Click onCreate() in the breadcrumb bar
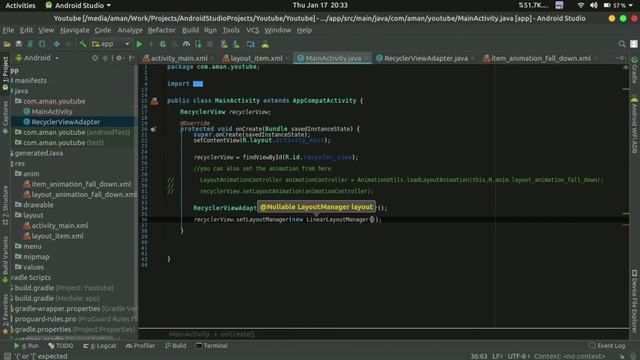Image resolution: width=640 pixels, height=360 pixels. pos(238,334)
